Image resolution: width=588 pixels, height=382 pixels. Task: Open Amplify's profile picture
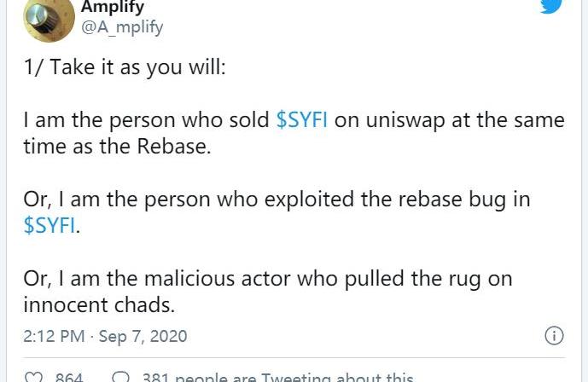click(x=49, y=19)
